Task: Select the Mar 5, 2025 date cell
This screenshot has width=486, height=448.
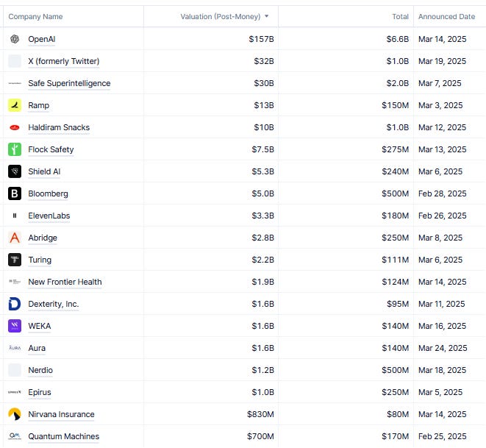Action: click(x=450, y=392)
